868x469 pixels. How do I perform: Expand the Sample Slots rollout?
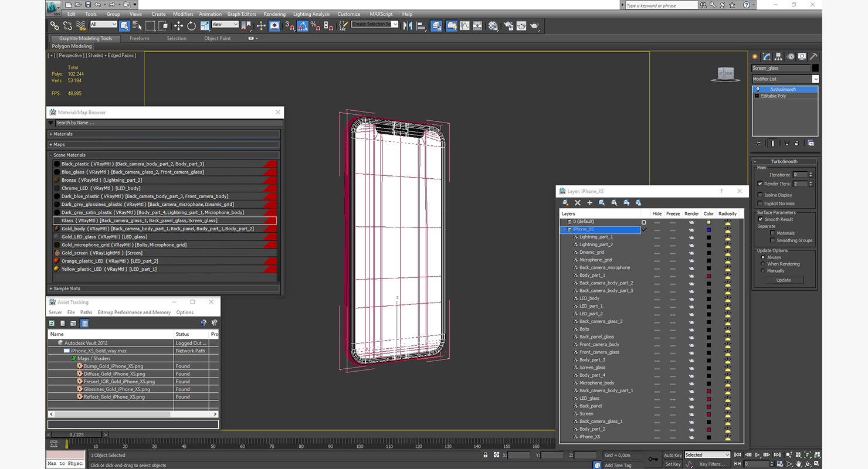coord(164,288)
